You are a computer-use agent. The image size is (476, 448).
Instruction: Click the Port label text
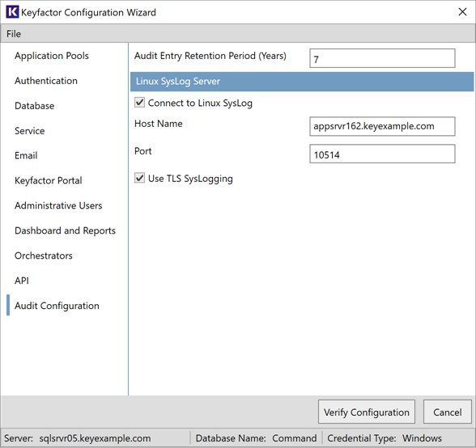click(x=143, y=151)
